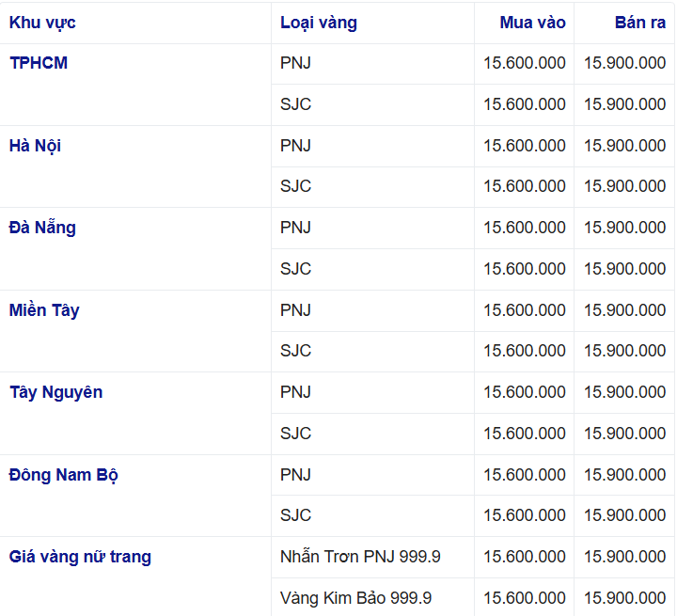Click the Mua vào price for Miền Tây PNJ
Screen dimensions: 677x616
(524, 310)
